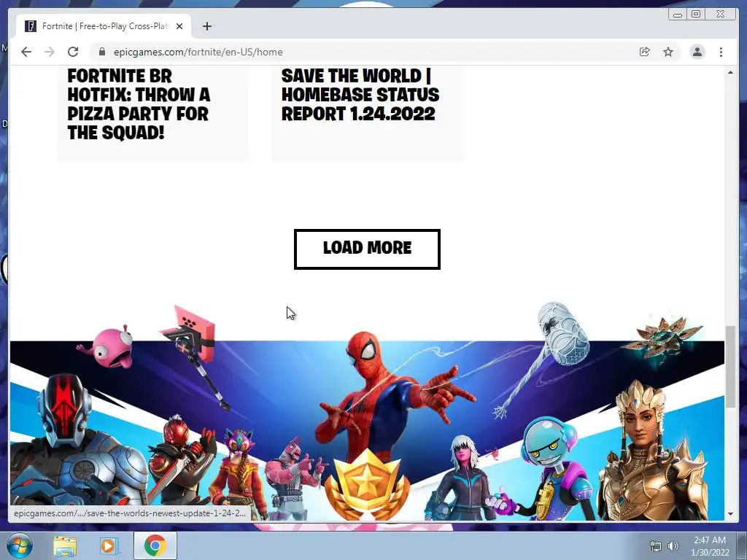Close the Fortnite tab
Viewport: 747px width, 560px height.
pyautogui.click(x=179, y=26)
